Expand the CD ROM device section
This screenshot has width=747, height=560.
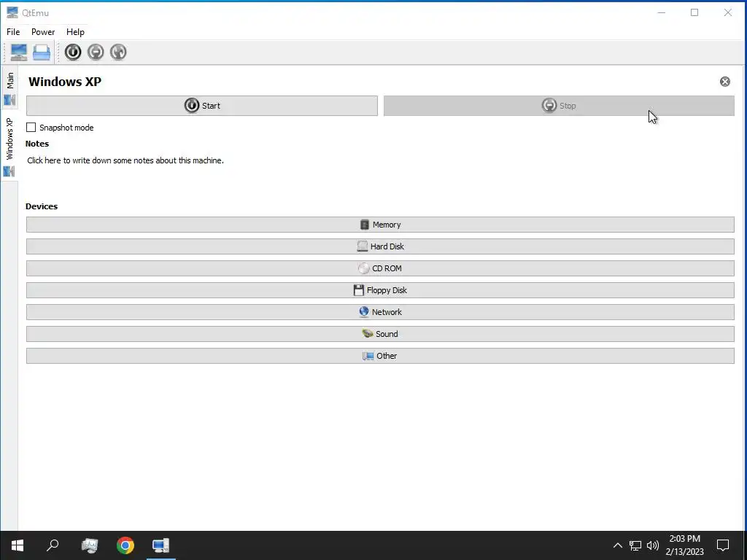[x=380, y=268]
